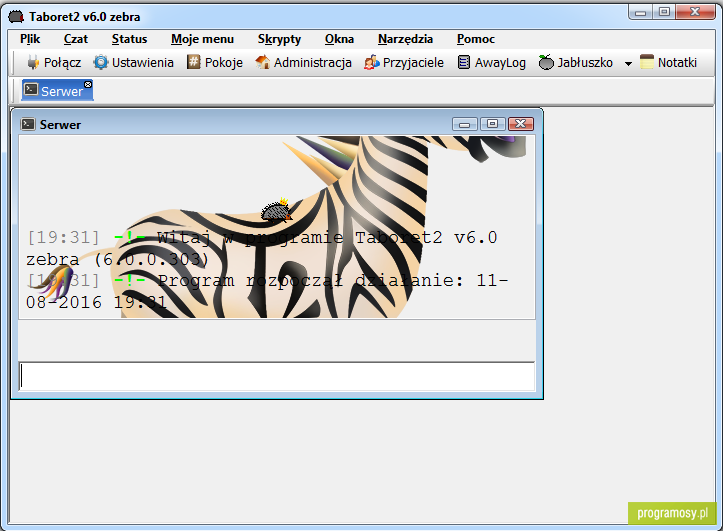Click the Pokoje toolbar label
This screenshot has height=531, width=723.
pos(224,63)
